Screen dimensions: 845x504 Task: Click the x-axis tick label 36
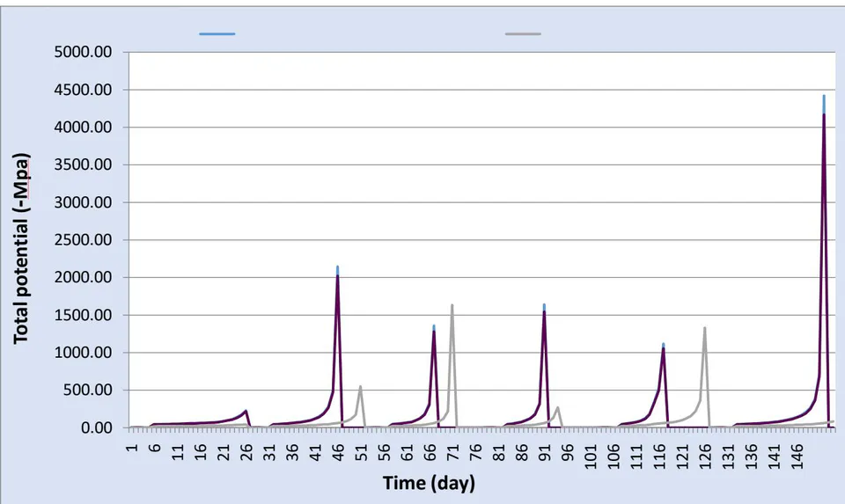[x=292, y=452]
